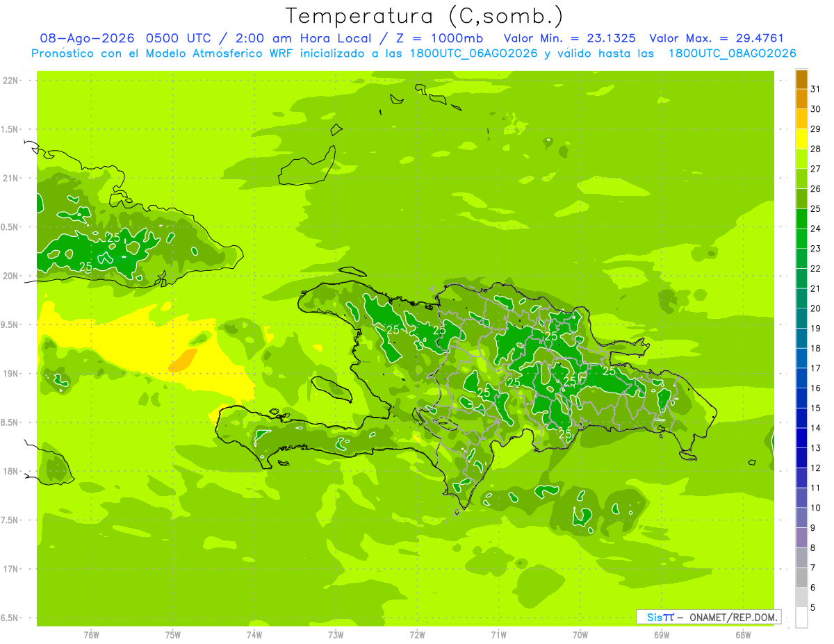This screenshot has width=834, height=644.
Task: Click legend color band between 24 and 25
Action: [x=801, y=219]
